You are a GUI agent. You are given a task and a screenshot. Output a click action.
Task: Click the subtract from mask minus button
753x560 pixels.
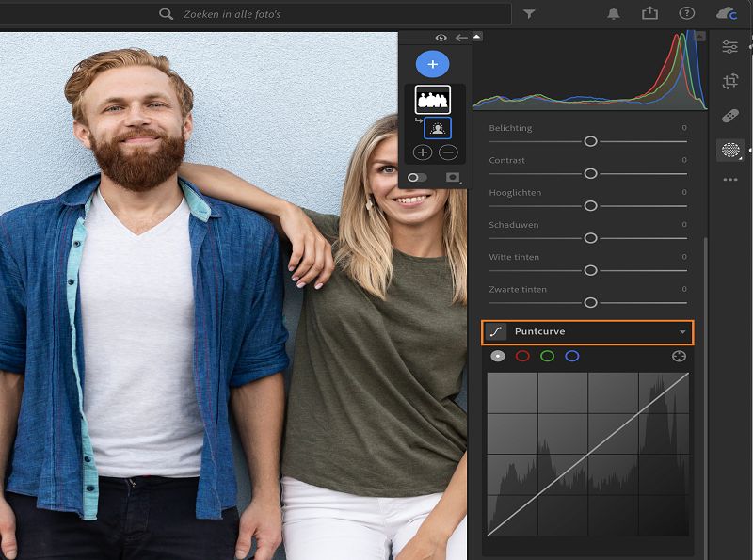[x=448, y=152]
